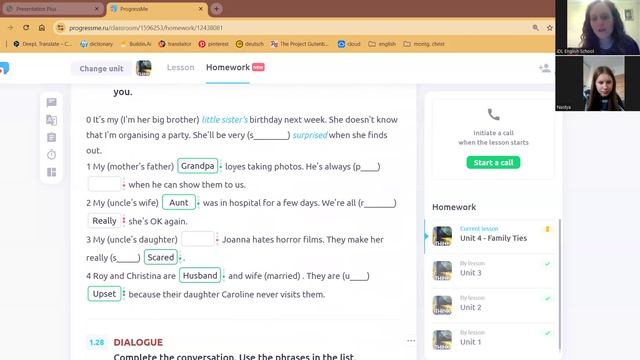This screenshot has width=640, height=360.
Task: Click the Unit 4 lesson thumbnail
Action: 442,236
